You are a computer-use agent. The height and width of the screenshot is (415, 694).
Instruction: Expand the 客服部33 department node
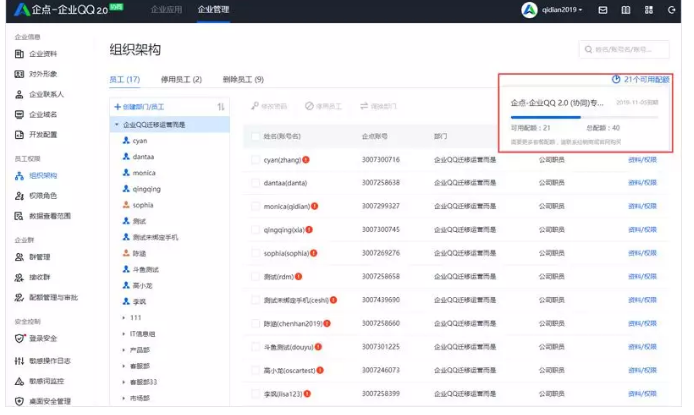click(x=124, y=382)
